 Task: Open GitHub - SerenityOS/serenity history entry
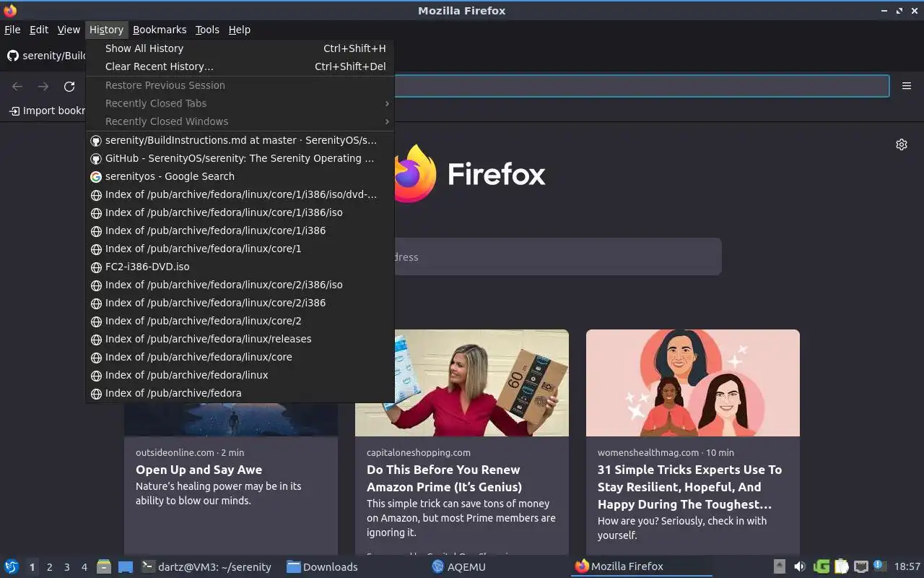[240, 158]
